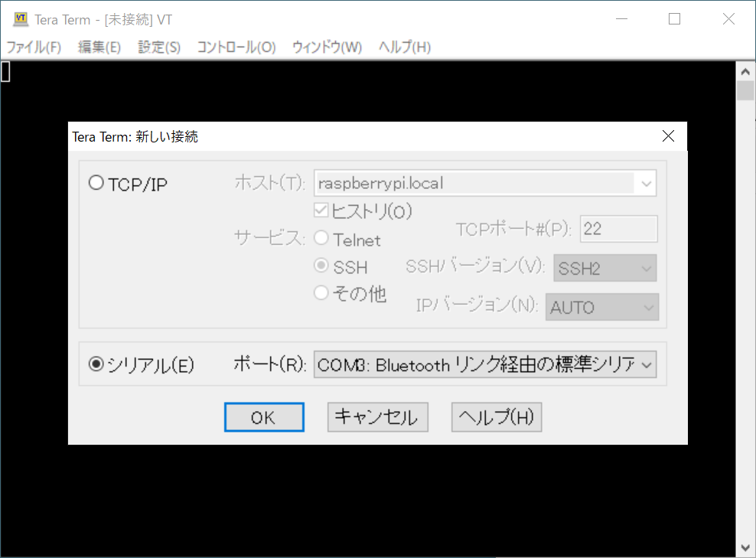Open the ファイル(F) menu
The width and height of the screenshot is (756, 558).
tap(34, 47)
